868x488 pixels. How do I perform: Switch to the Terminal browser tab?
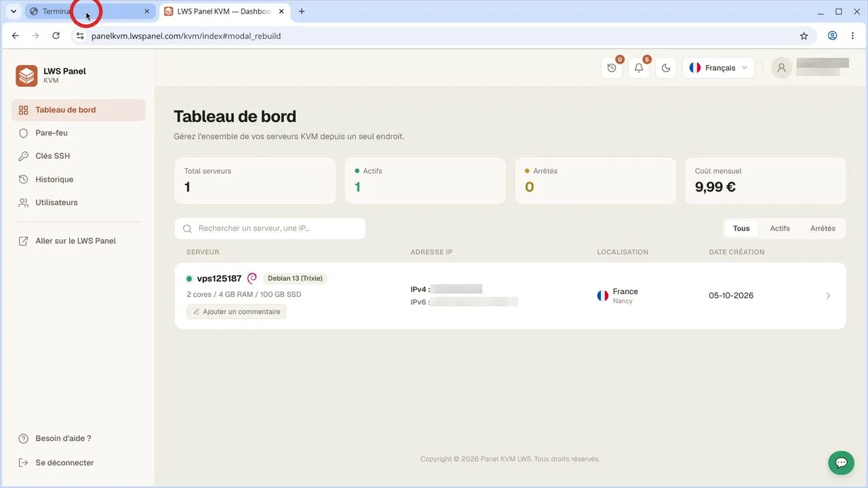(x=90, y=12)
